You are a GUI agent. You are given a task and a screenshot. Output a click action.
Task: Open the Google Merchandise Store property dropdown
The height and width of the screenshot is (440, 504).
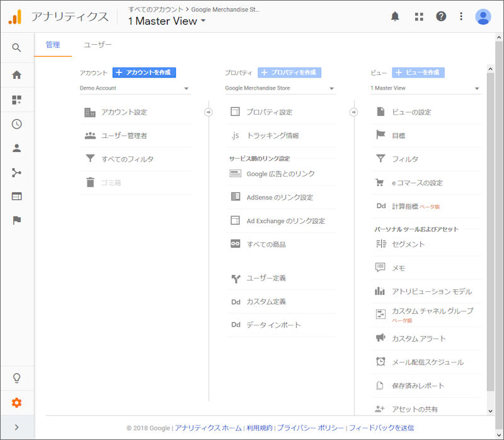tap(280, 88)
